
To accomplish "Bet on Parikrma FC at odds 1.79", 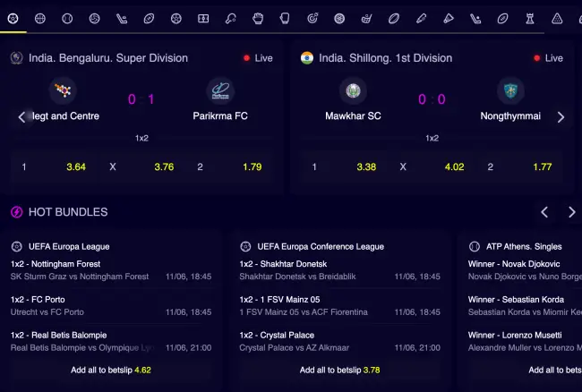I will 252,166.
